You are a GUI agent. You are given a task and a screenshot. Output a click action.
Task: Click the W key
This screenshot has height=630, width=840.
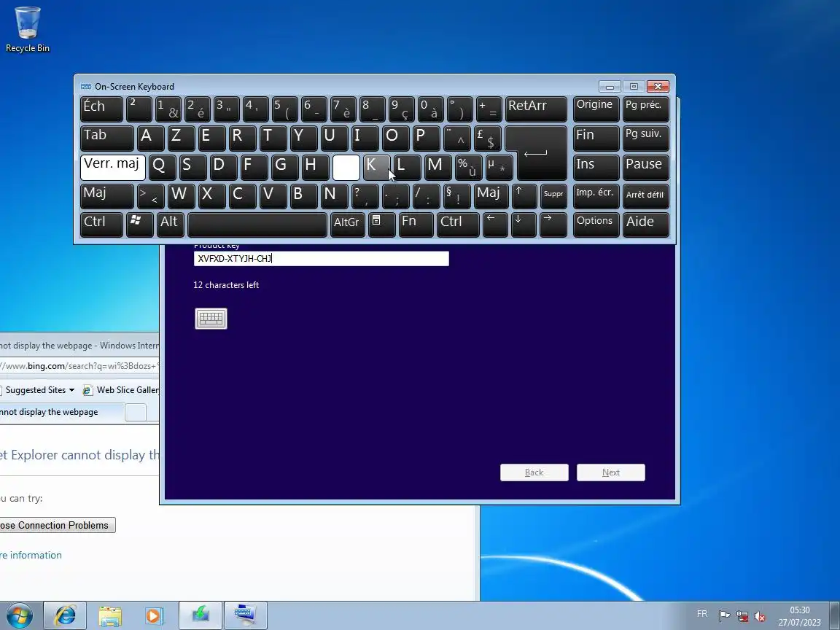pyautogui.click(x=182, y=196)
